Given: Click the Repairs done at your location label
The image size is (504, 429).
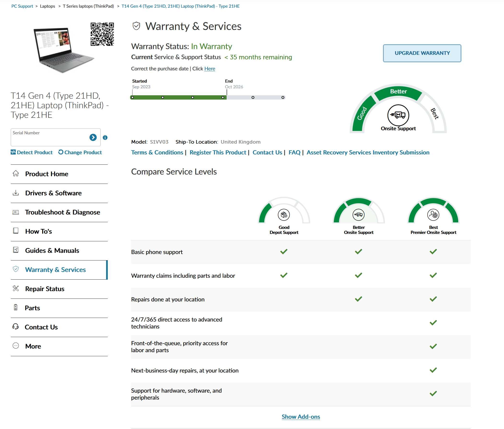Looking at the screenshot, I should click(168, 299).
